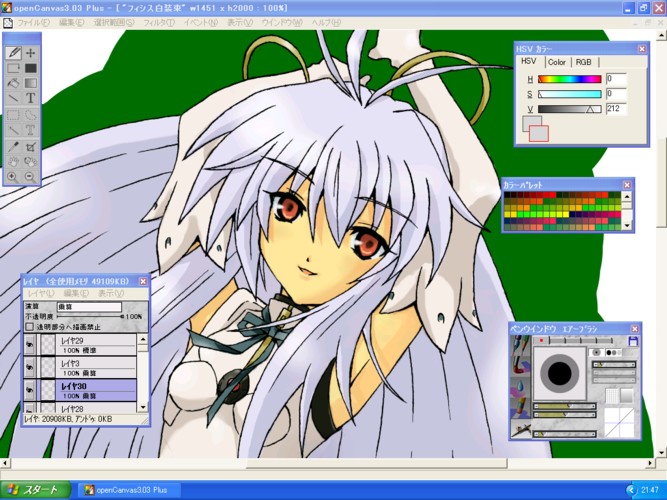This screenshot has width=667, height=500.
Task: Click the brush pressure curve graph
Action: point(619,422)
